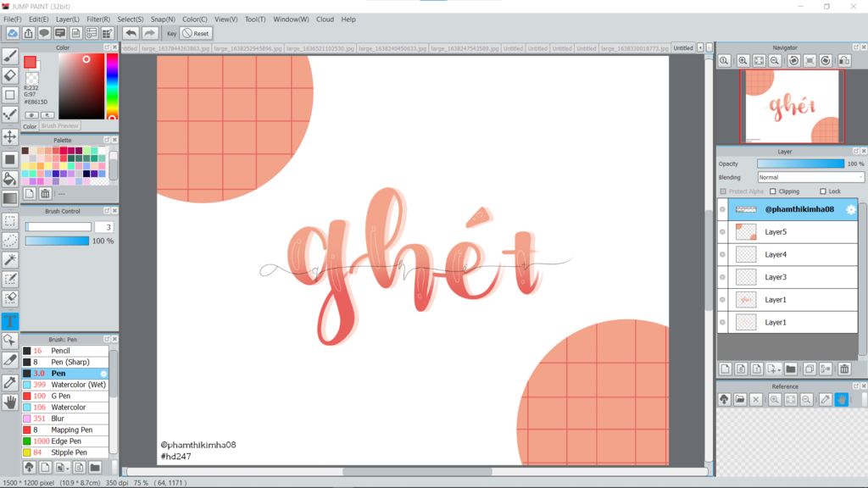Open the Help menu
868x488 pixels.
tap(348, 19)
